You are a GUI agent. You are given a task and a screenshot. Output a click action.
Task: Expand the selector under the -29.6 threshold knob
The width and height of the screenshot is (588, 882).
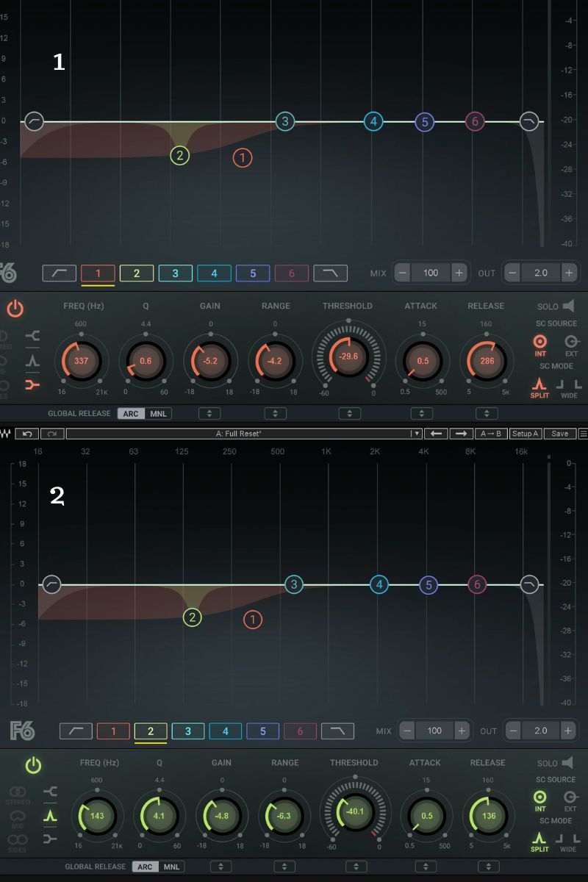pyautogui.click(x=348, y=414)
